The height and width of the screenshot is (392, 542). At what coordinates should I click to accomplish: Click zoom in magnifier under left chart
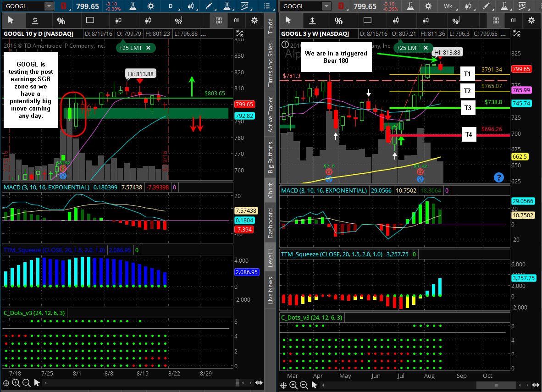(16, 383)
